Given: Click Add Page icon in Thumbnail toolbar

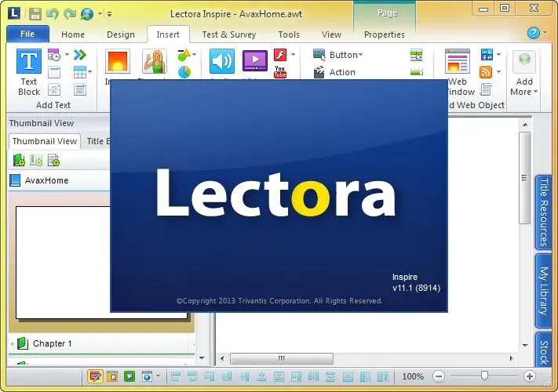Looking at the screenshot, I should [x=53, y=160].
